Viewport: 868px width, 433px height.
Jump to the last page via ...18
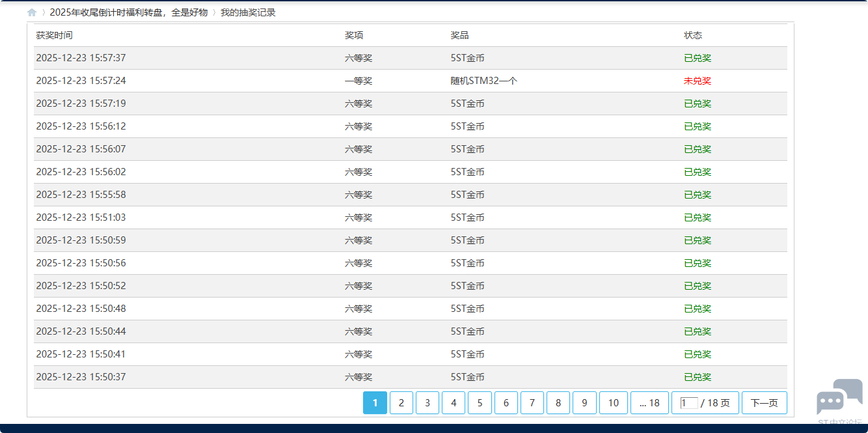(x=649, y=402)
